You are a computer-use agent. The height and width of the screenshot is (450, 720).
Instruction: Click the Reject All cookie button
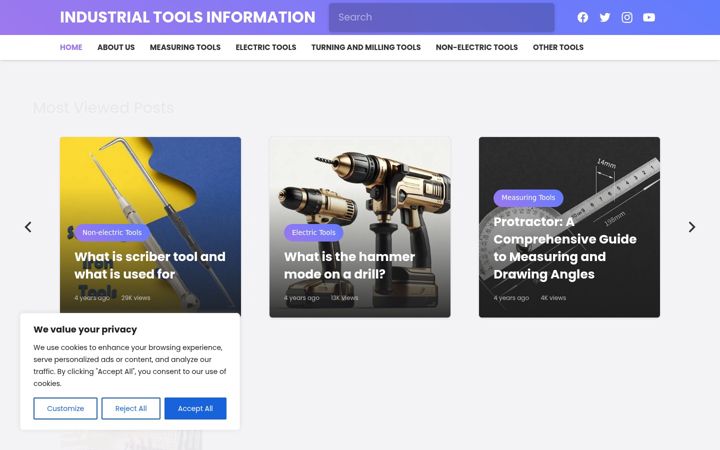(x=131, y=408)
